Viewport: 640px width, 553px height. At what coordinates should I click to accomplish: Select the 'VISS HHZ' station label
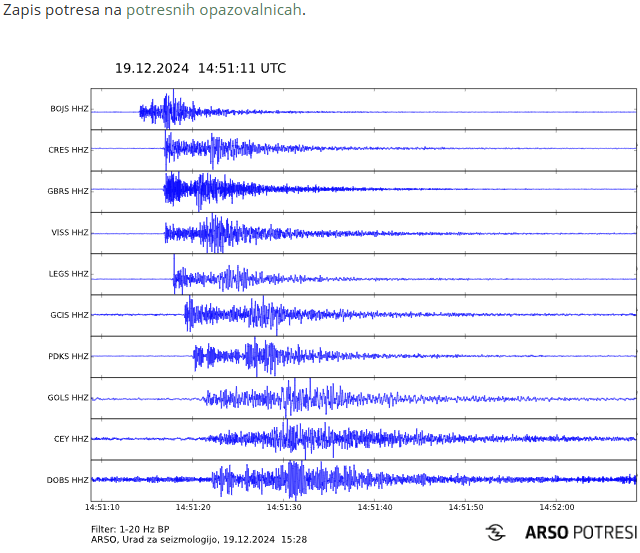[x=70, y=233]
